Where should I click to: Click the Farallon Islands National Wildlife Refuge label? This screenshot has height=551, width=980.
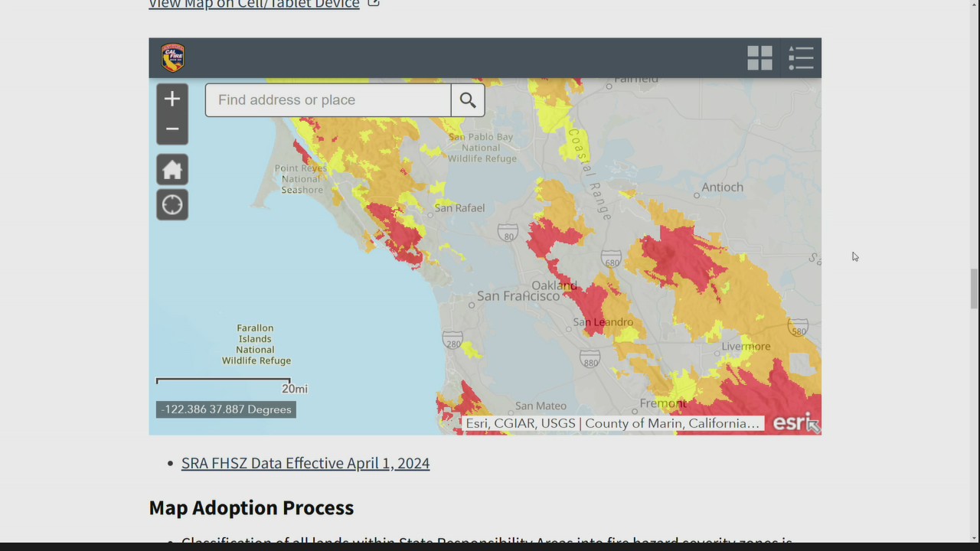(256, 344)
